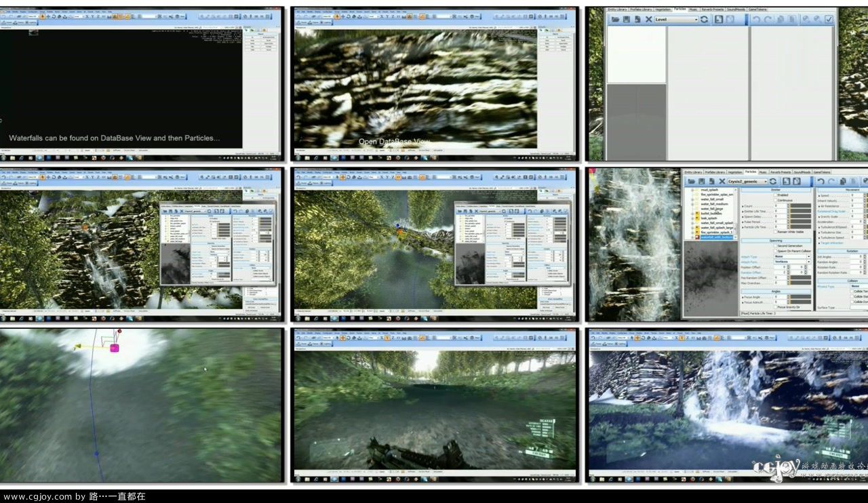Expand the highlighted waterfall tree node

[692, 237]
